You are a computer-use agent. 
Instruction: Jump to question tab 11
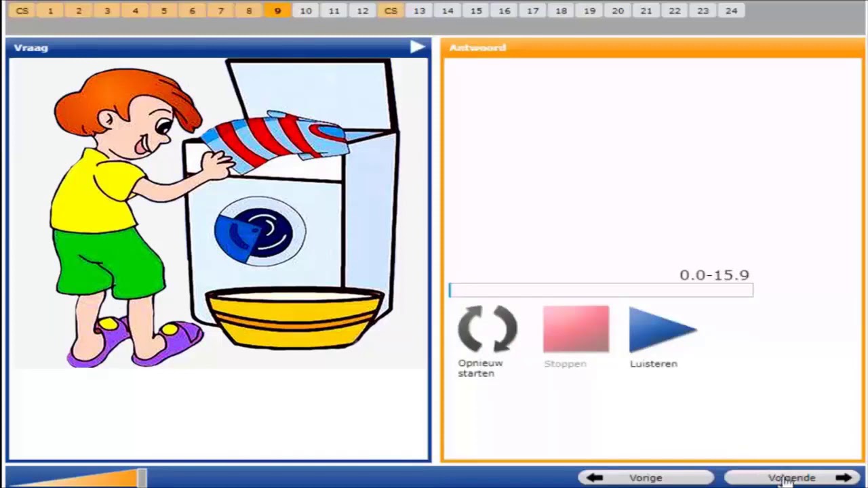(x=334, y=11)
